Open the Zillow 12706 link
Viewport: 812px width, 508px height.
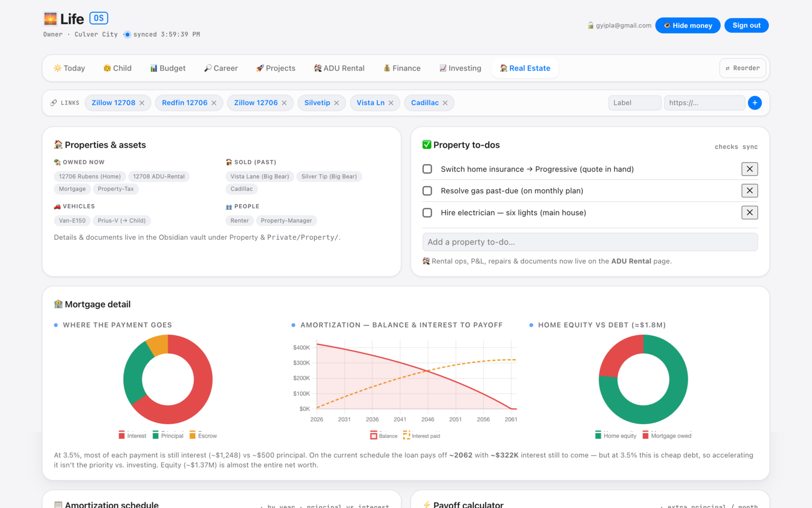(x=256, y=103)
